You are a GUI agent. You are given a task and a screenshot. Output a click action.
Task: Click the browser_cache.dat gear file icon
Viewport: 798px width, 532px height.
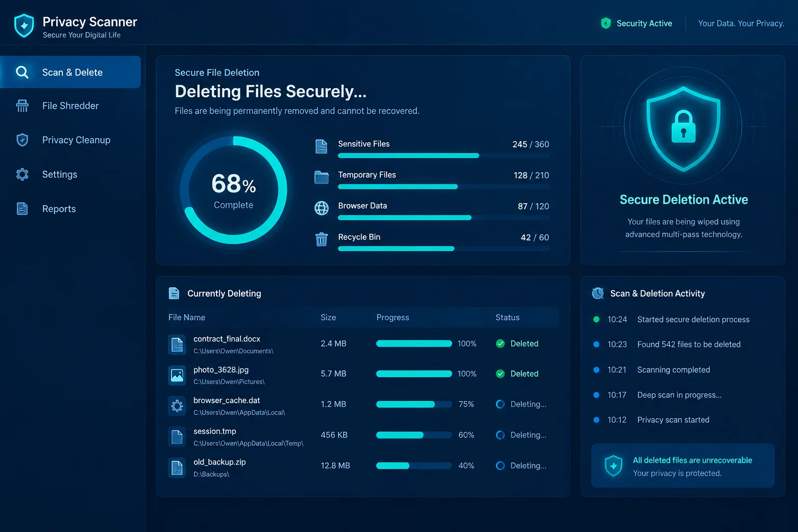pos(177,406)
